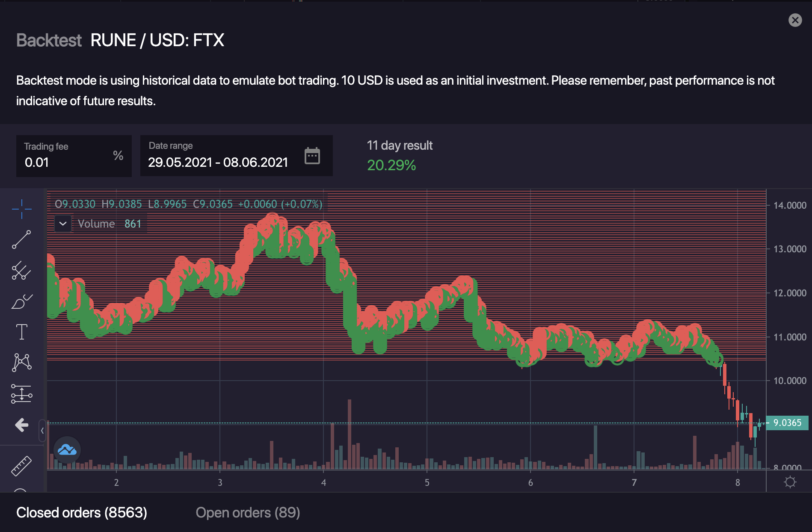Click the chart settings gear icon
Screen dimensions: 812x532
pos(790,482)
